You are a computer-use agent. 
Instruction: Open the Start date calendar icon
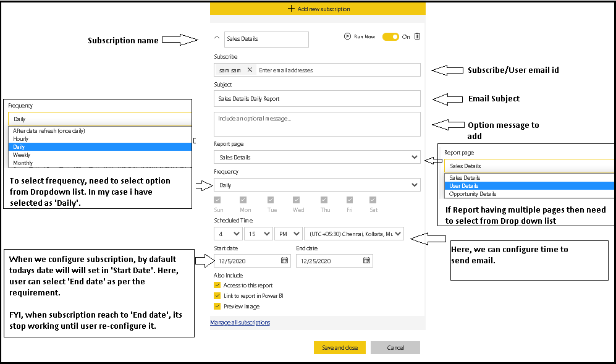click(x=284, y=260)
